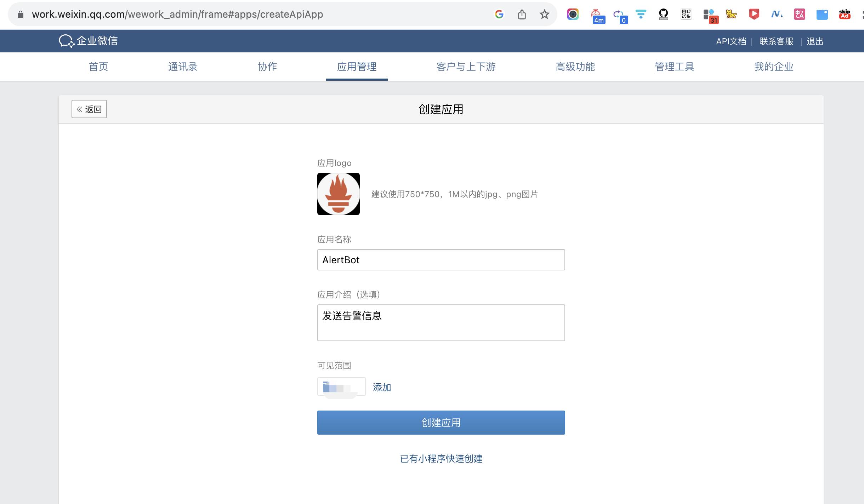Click the Google icon in address bar
864x504 pixels.
[x=499, y=15]
